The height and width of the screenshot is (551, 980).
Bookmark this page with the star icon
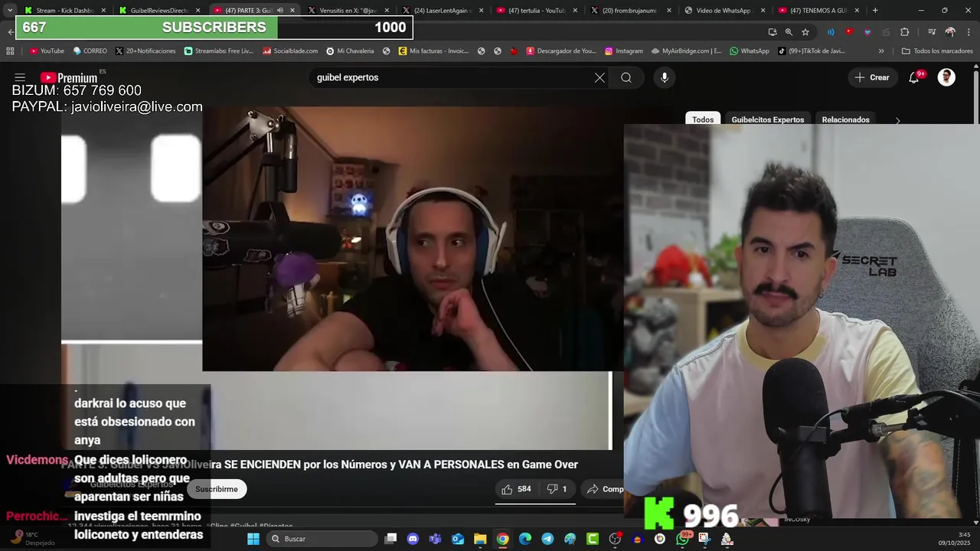[805, 32]
